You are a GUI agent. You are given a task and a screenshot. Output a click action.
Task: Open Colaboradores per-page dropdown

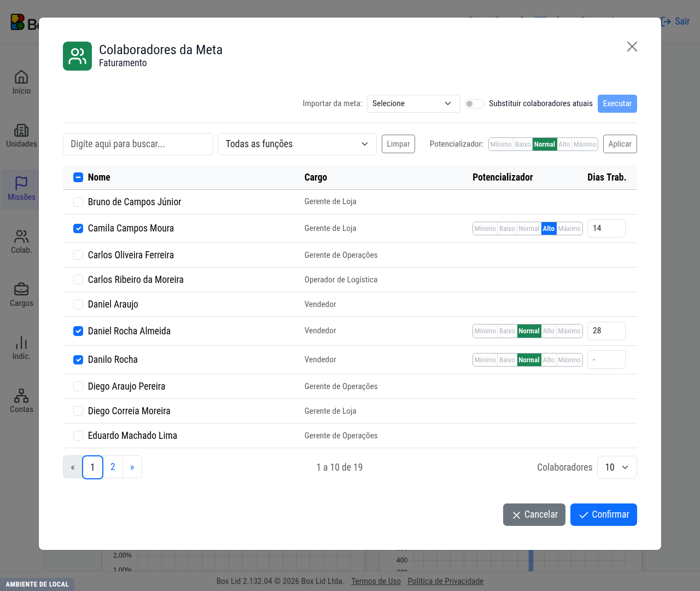click(x=617, y=467)
